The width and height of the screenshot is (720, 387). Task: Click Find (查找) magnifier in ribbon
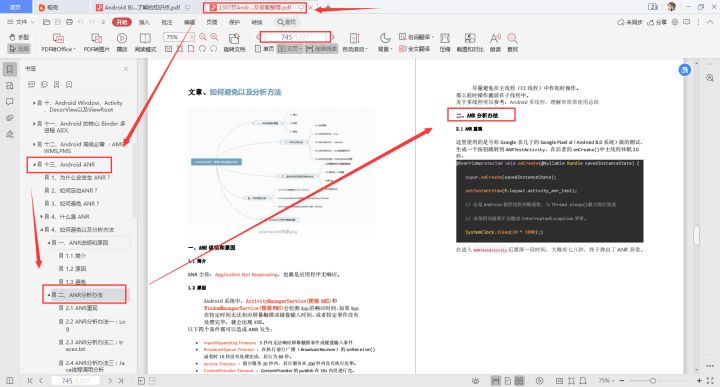tap(512, 43)
